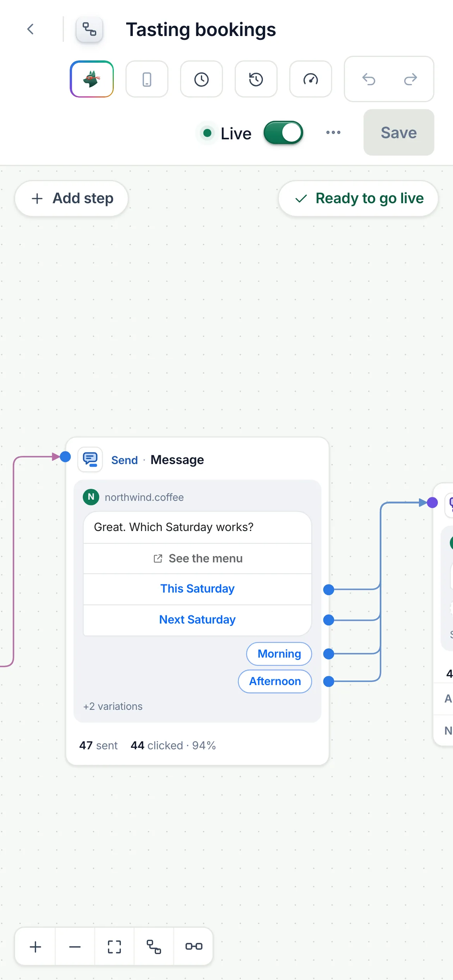This screenshot has height=980, width=453.
Task: Open the speedometer performance icon
Action: (311, 79)
